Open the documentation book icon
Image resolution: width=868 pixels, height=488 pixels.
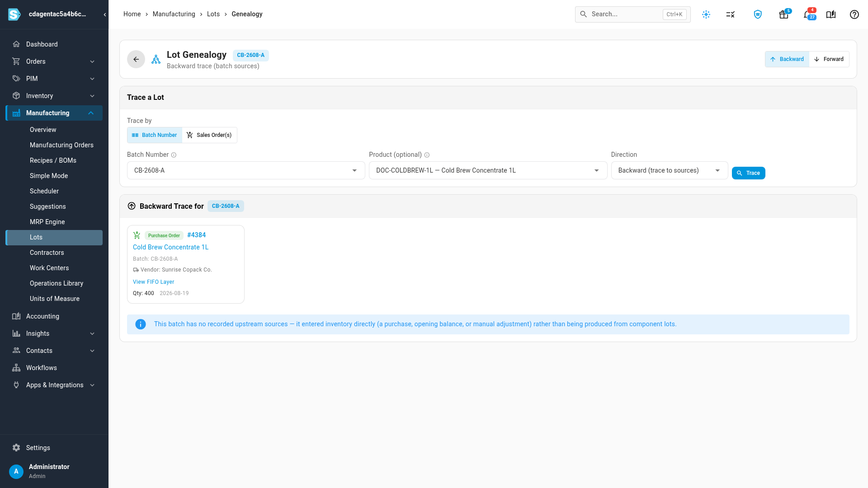tap(831, 14)
